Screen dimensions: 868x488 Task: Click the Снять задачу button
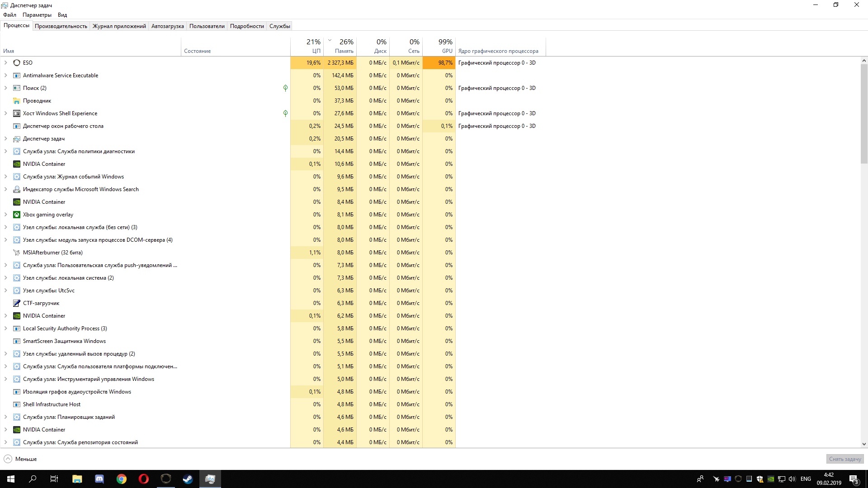[x=844, y=459]
